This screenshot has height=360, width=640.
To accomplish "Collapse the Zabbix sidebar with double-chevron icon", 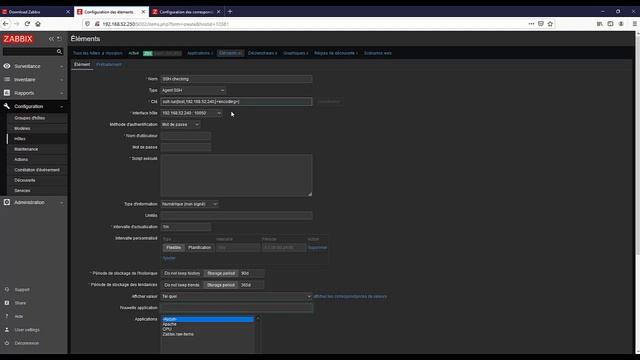I will pyautogui.click(x=51, y=39).
